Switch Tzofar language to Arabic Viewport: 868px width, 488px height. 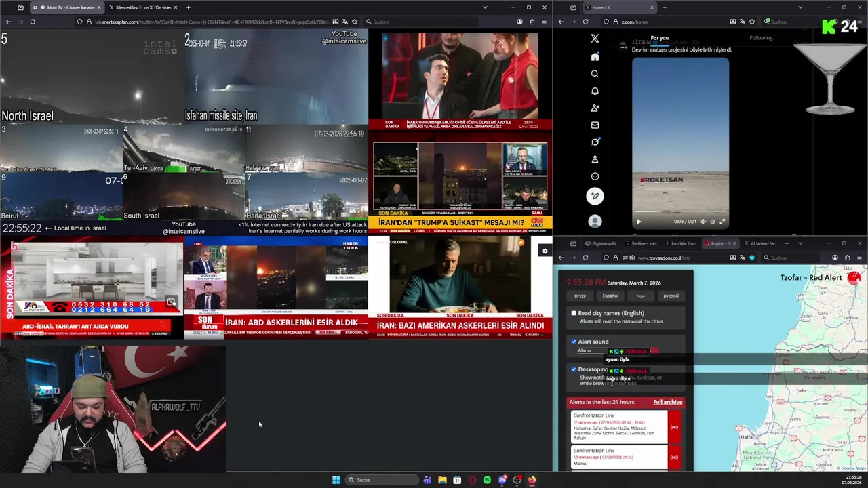641,296
